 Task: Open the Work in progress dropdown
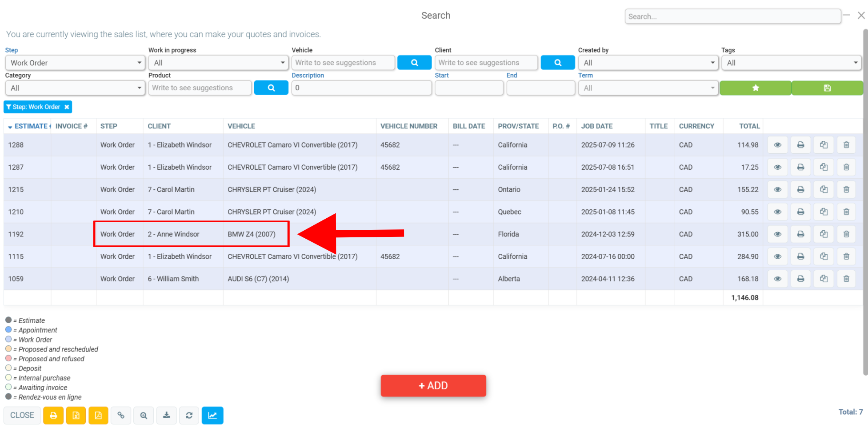(x=218, y=63)
